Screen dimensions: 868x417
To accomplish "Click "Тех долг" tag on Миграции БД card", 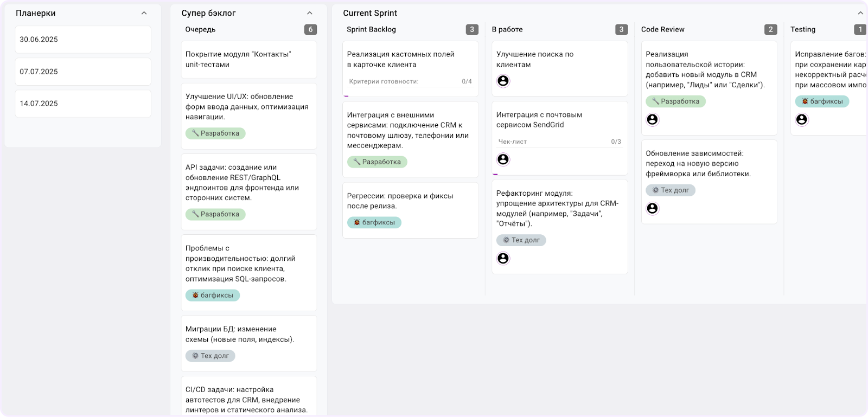I will tap(210, 356).
